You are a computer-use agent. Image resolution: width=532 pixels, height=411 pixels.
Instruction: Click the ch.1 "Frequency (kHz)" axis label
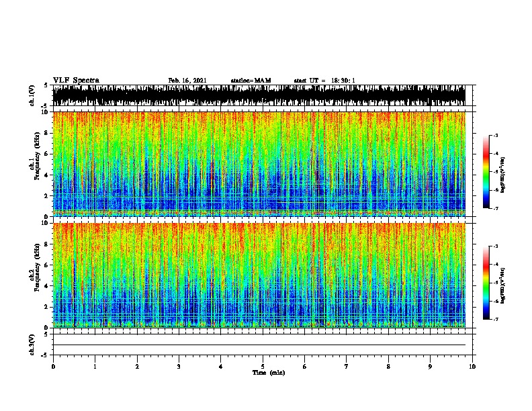click(x=37, y=156)
